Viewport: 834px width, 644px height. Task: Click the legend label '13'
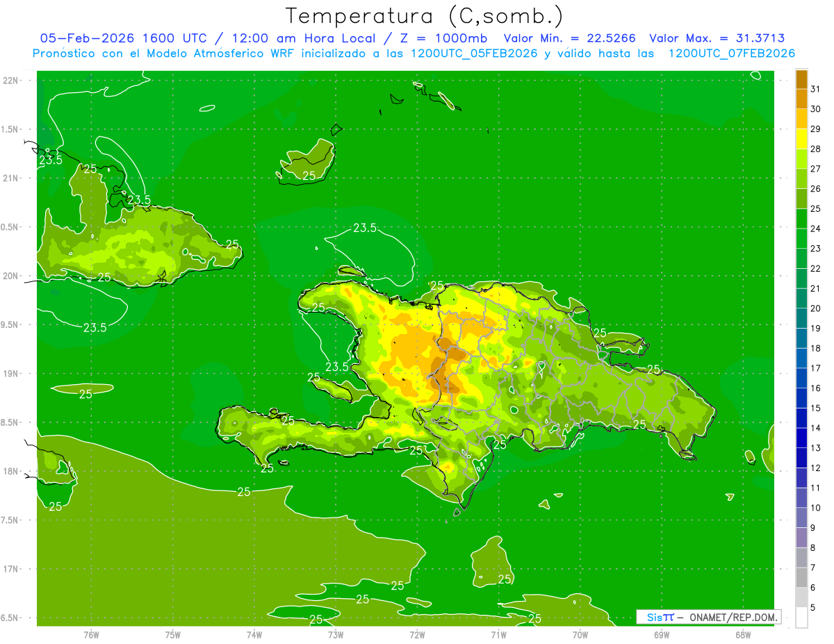point(816,448)
